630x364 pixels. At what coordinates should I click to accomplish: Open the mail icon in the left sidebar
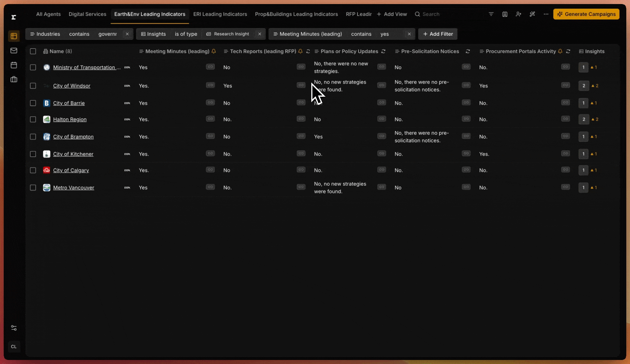pyautogui.click(x=14, y=51)
